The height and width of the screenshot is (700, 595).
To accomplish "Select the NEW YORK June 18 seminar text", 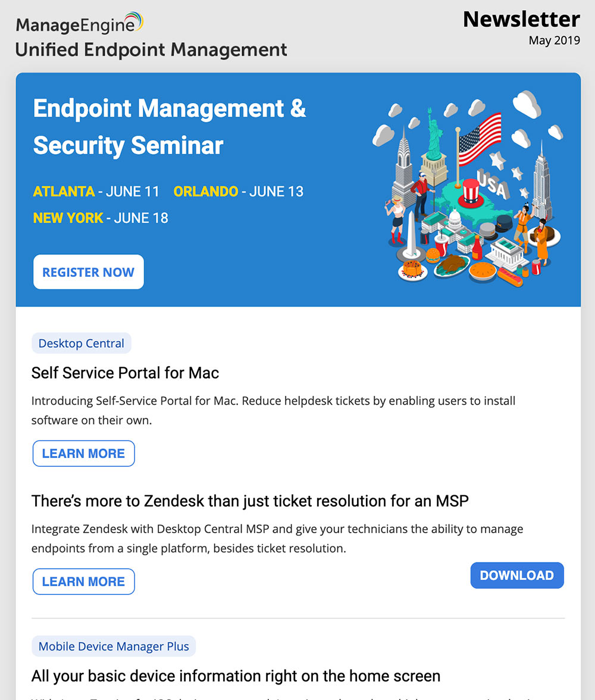I will pos(101,218).
